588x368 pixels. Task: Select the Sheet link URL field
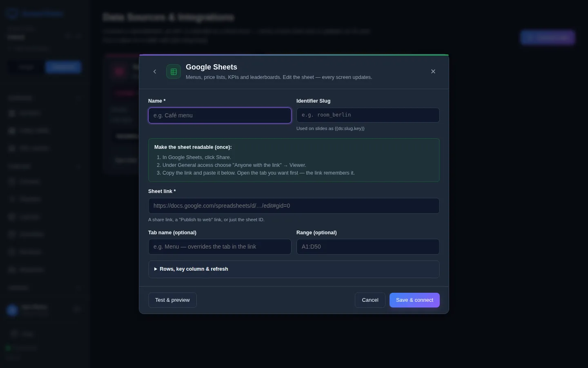coord(294,206)
